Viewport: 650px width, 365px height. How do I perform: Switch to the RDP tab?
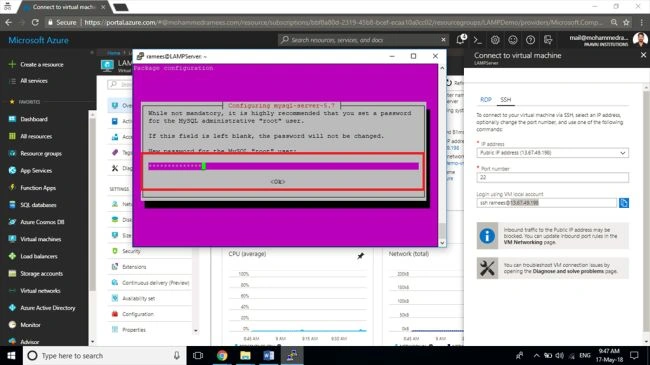[x=485, y=100]
